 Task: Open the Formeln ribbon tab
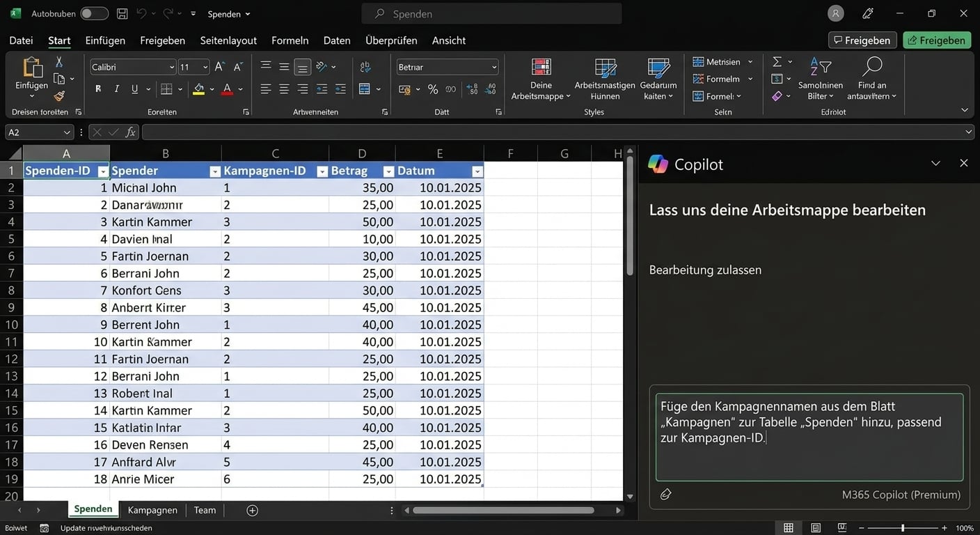290,40
